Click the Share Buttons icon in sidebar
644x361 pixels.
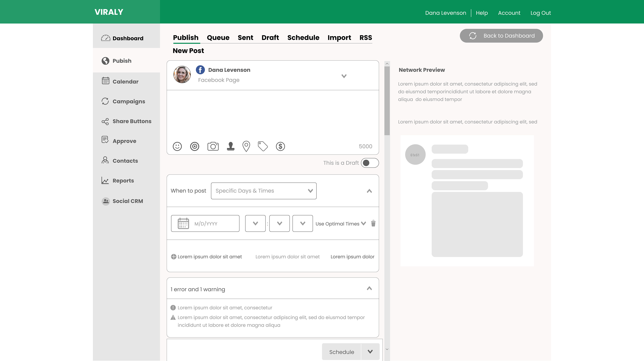tap(105, 121)
